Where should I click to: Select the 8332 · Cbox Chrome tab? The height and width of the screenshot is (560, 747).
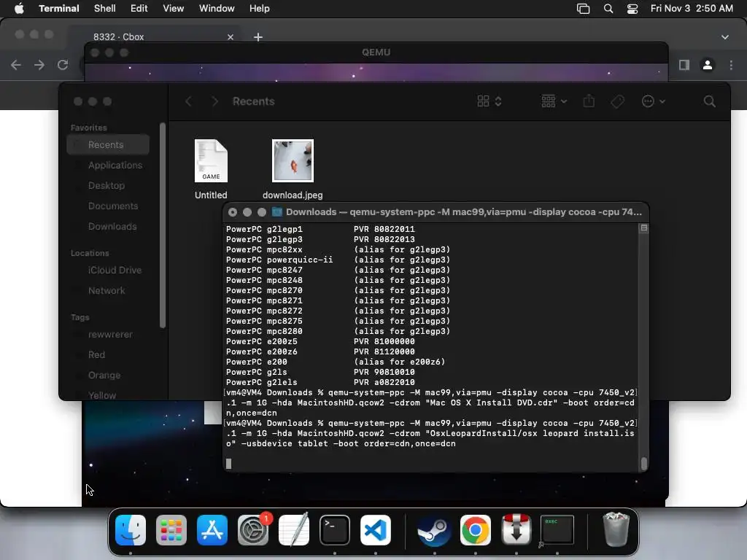tap(155, 36)
